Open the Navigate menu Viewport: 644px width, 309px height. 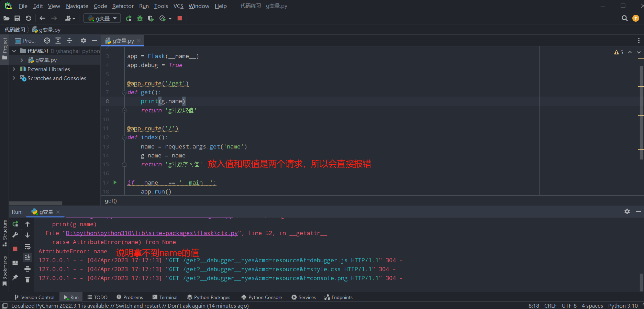[x=77, y=6]
